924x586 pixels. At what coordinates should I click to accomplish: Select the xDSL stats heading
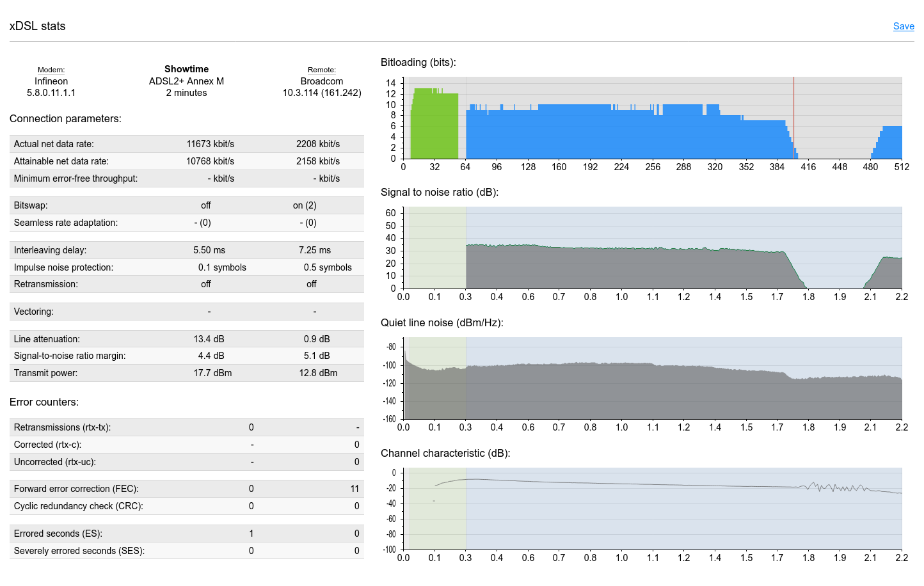37,26
